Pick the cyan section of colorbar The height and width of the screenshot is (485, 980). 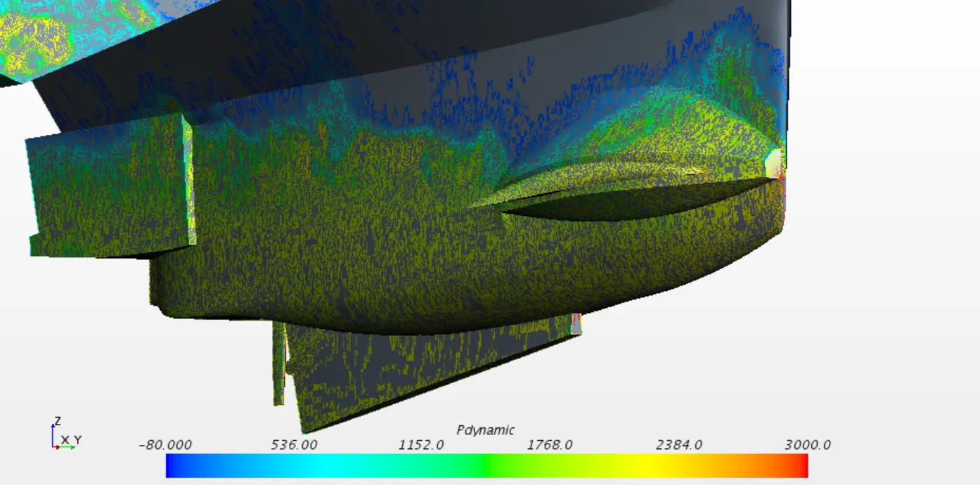point(323,465)
